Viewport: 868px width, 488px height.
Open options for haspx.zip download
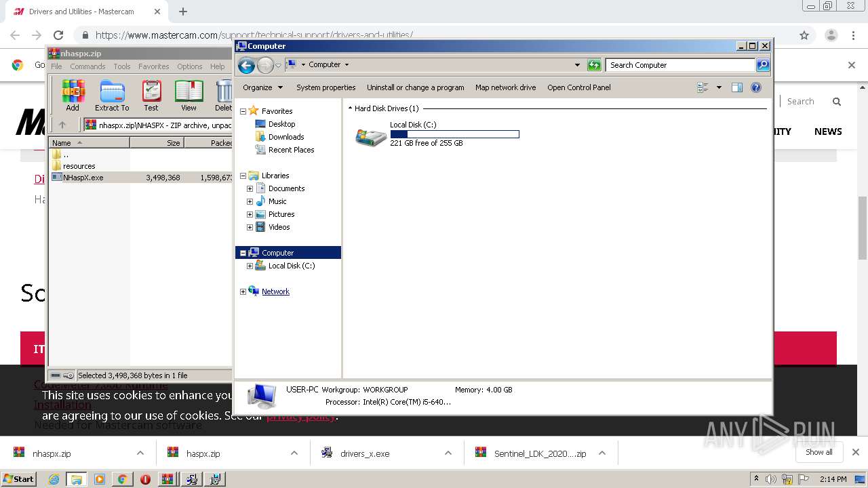[x=294, y=453]
